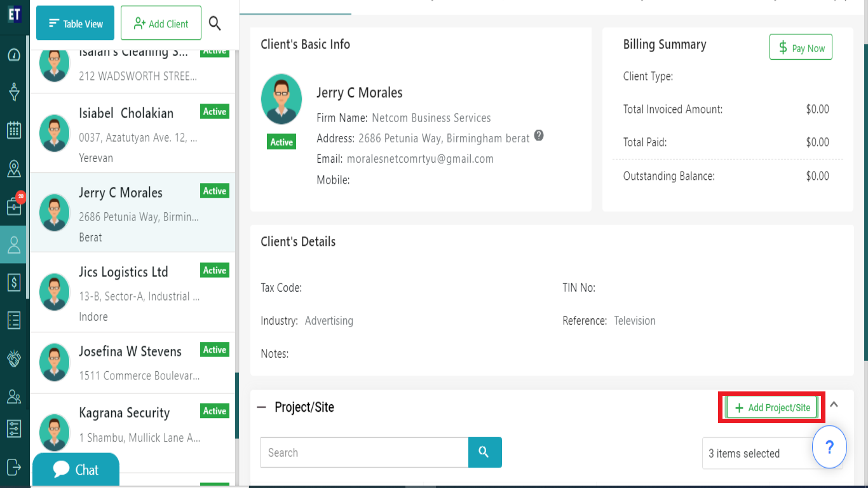The height and width of the screenshot is (488, 868).
Task: Open the dashboard gauge icon in sidebar
Action: pyautogui.click(x=14, y=55)
